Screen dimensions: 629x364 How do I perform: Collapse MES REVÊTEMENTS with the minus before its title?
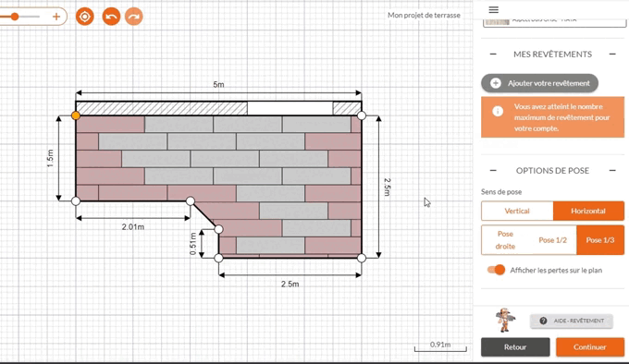[x=493, y=55]
